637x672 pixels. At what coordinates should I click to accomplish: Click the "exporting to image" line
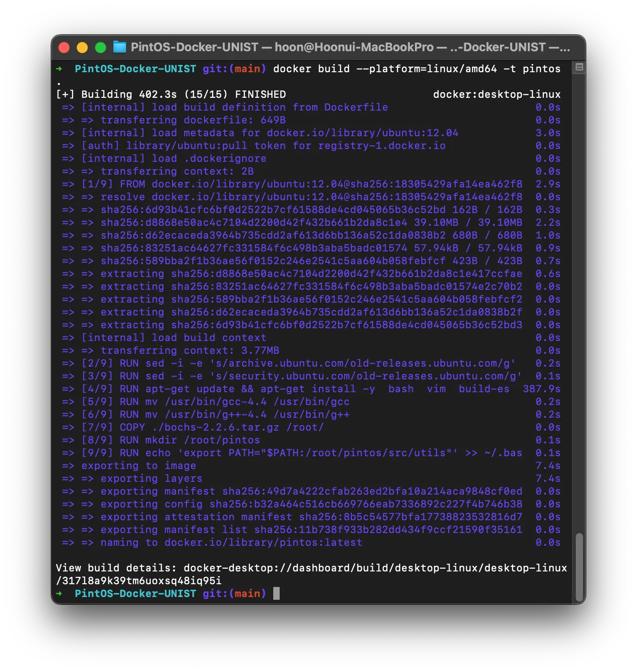point(138,466)
